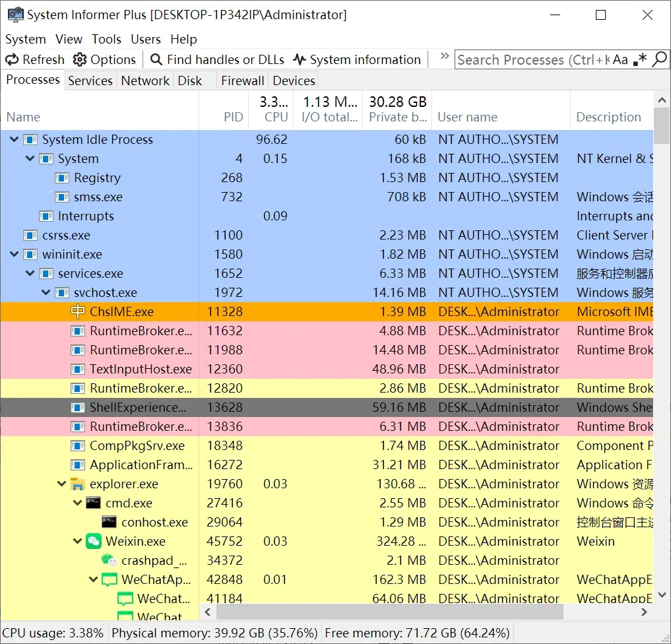
Task: Open the Help menu
Action: (x=183, y=39)
